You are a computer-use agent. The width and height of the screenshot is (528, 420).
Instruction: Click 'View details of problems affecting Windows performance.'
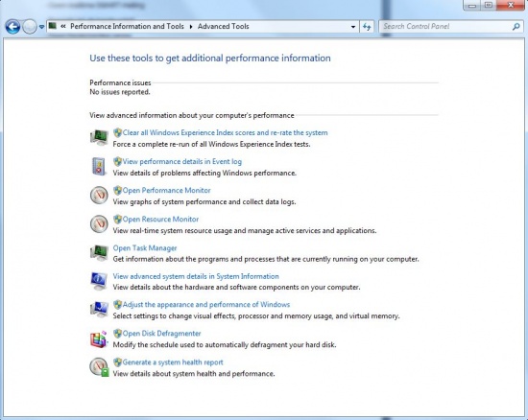coord(204,174)
